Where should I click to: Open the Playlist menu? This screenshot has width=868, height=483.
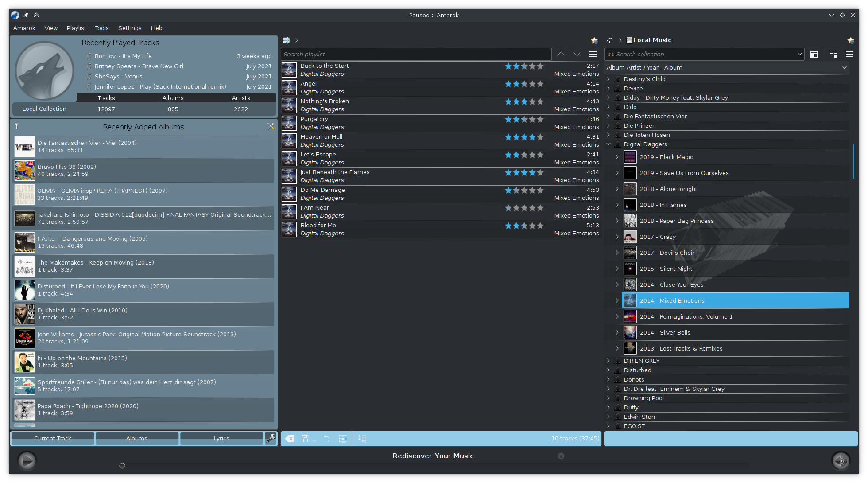click(76, 28)
